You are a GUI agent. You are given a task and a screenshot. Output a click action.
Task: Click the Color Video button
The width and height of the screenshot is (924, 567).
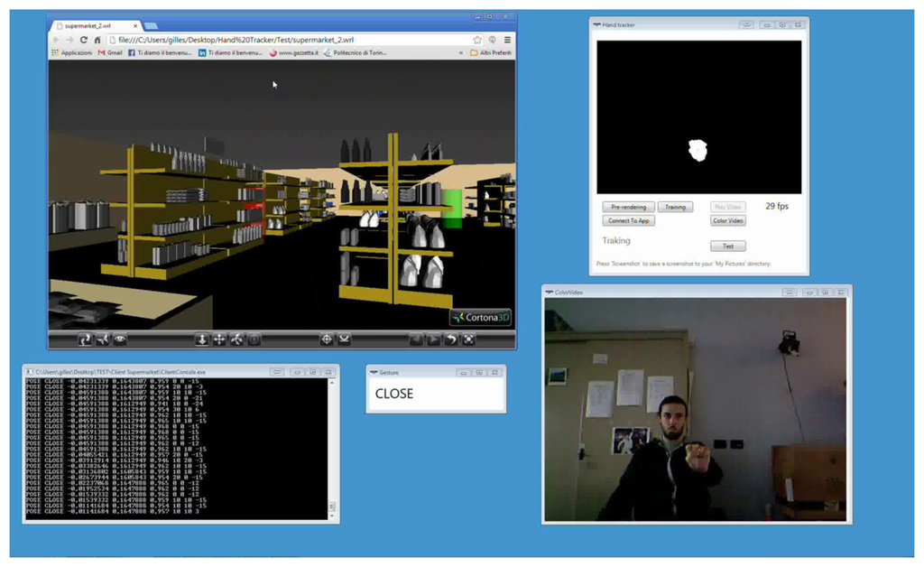click(728, 221)
